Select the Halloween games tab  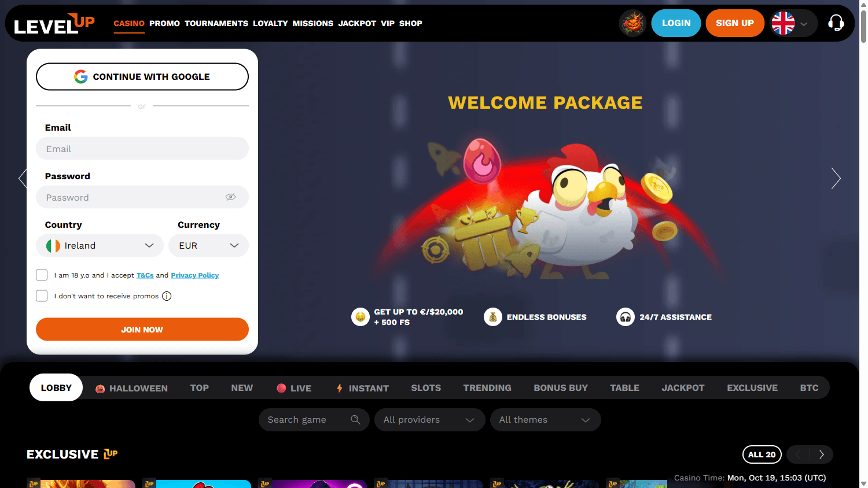point(131,388)
